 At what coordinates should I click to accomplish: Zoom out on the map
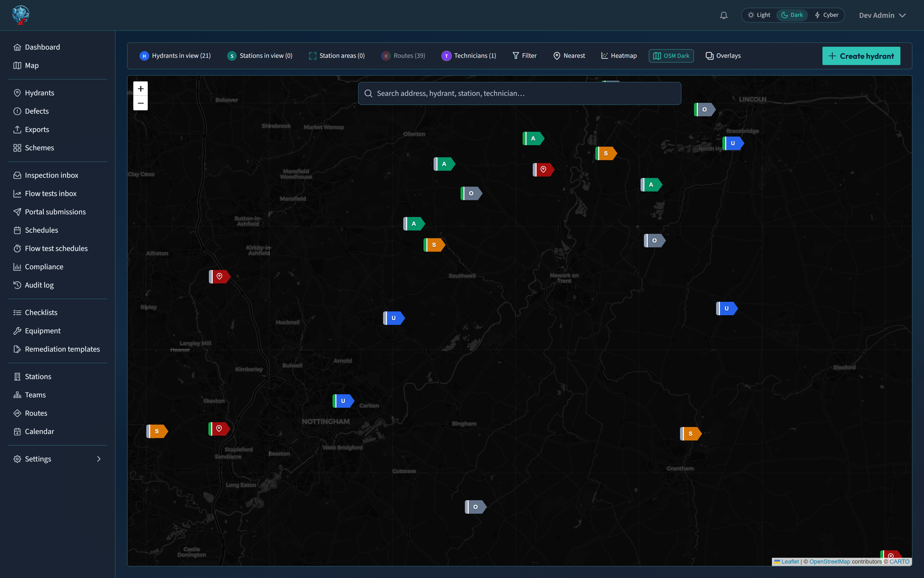(x=141, y=103)
